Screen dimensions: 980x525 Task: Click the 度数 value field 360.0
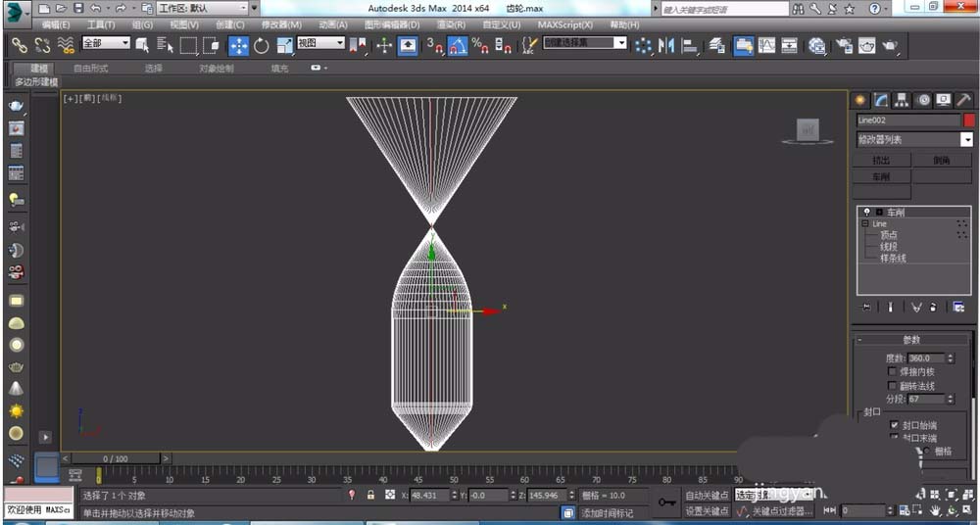coord(926,358)
